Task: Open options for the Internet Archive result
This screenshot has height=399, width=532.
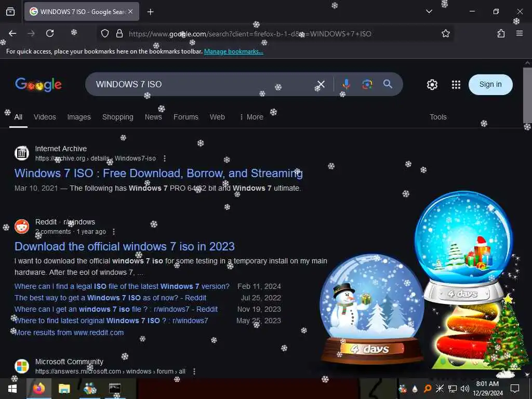Action: point(165,158)
